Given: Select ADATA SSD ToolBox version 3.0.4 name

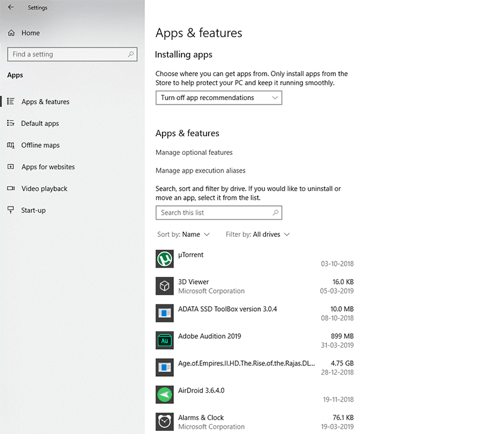Looking at the screenshot, I should [227, 309].
